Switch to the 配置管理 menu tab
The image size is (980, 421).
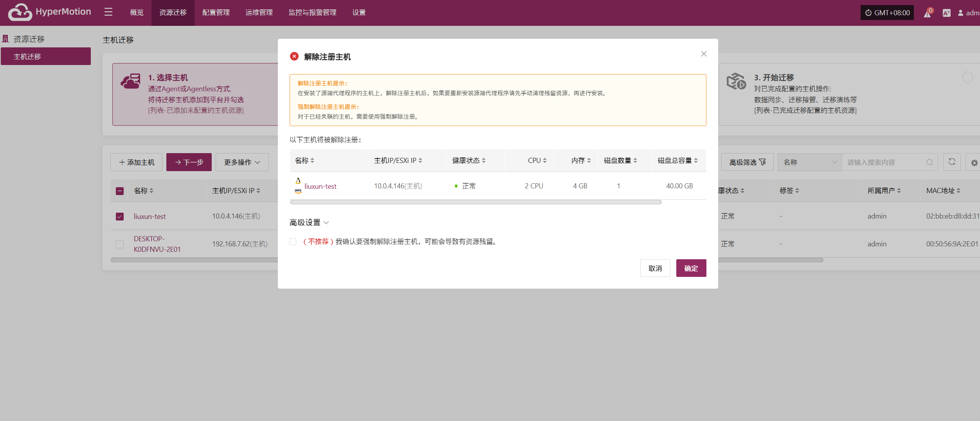tap(216, 13)
